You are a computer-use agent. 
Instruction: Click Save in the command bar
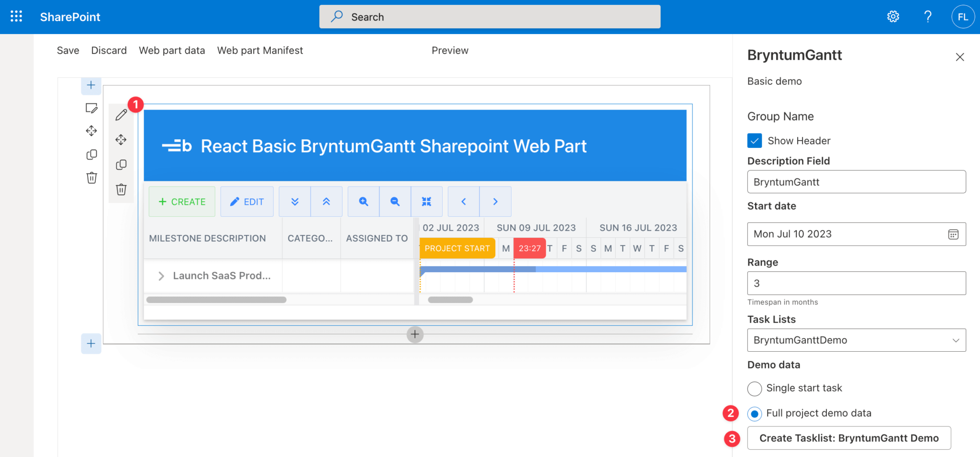[68, 50]
